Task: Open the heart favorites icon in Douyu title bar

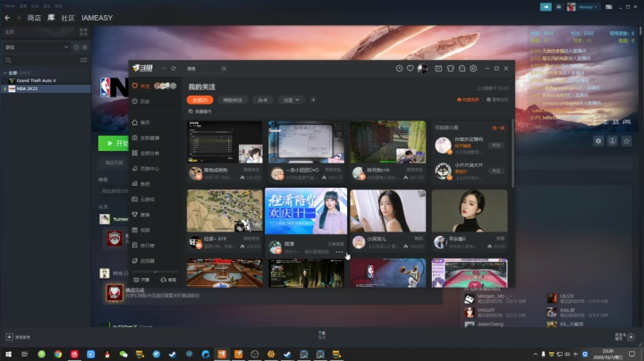Action: point(411,69)
